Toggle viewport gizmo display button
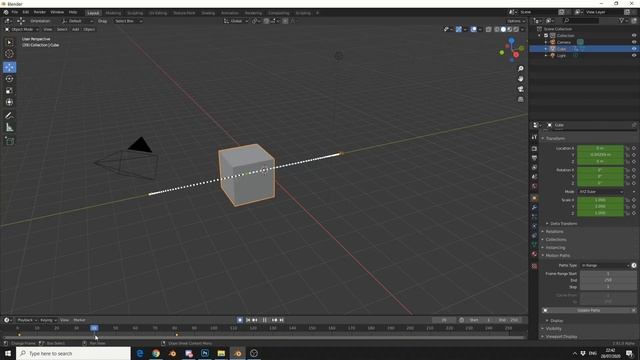This screenshot has width=640, height=360. pos(459,29)
